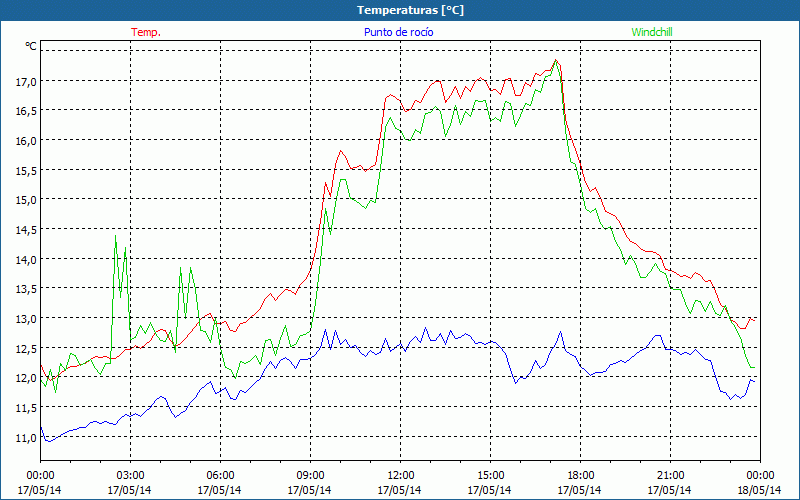Click the 11,0 y-axis value

coord(27,437)
